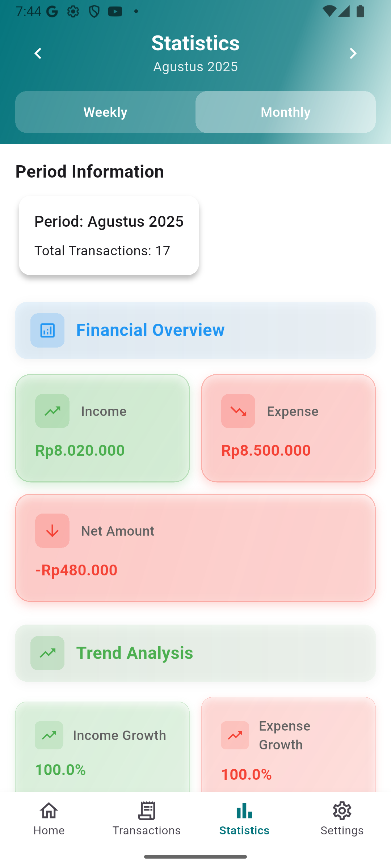Go to previous month with left chevron
391x868 pixels.
[x=38, y=54]
